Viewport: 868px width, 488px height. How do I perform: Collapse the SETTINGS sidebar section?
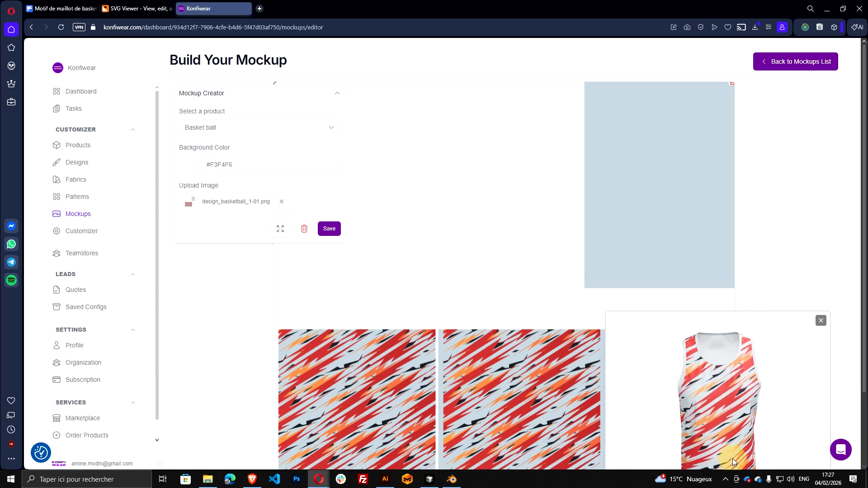coord(133,330)
